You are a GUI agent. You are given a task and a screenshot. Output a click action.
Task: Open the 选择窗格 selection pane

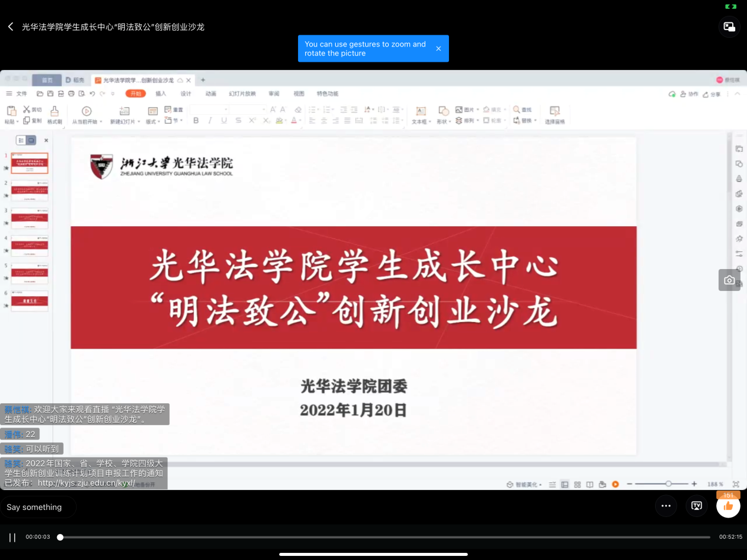[554, 115]
